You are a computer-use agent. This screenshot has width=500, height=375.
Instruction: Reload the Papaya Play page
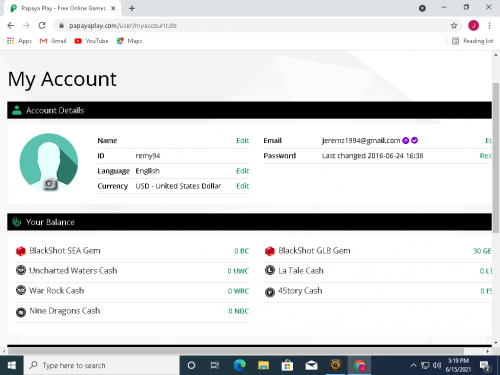click(x=42, y=25)
